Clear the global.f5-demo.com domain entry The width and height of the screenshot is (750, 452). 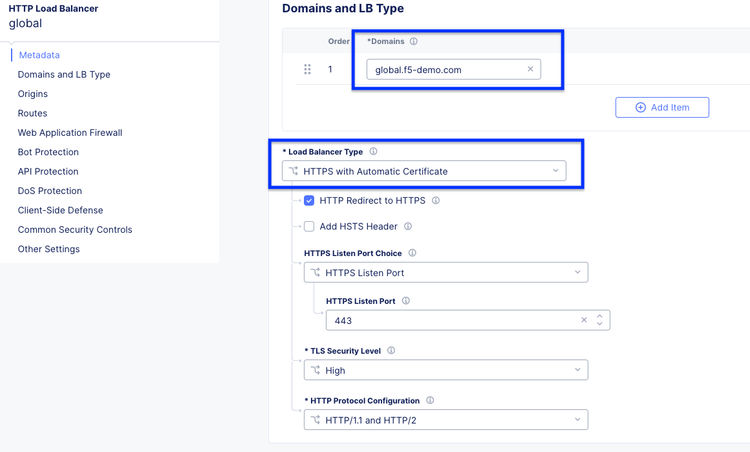tap(531, 69)
